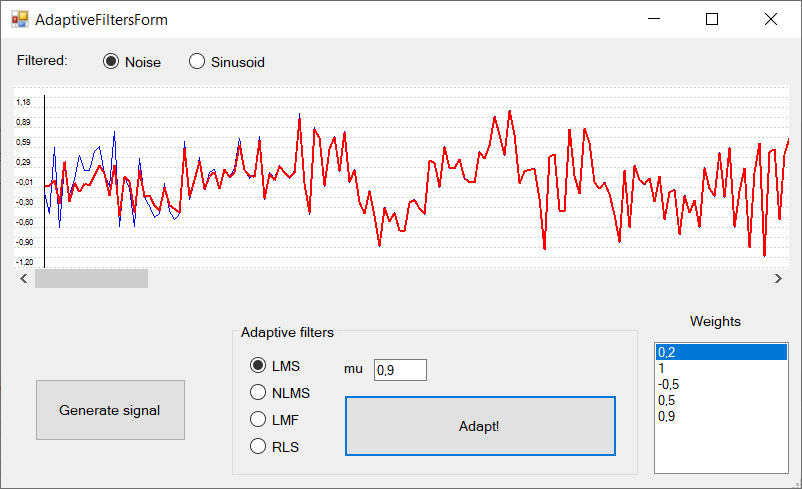Choose the LMF adaptive filter

274,420
